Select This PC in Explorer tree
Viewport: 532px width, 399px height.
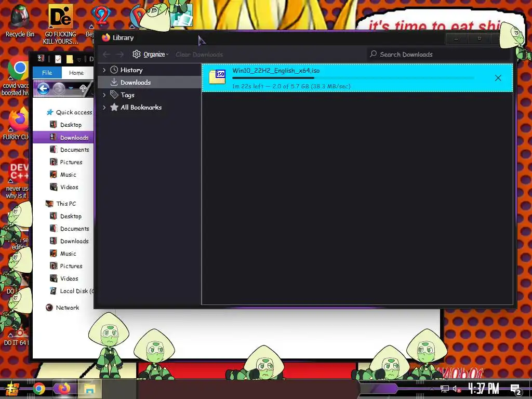(61, 204)
